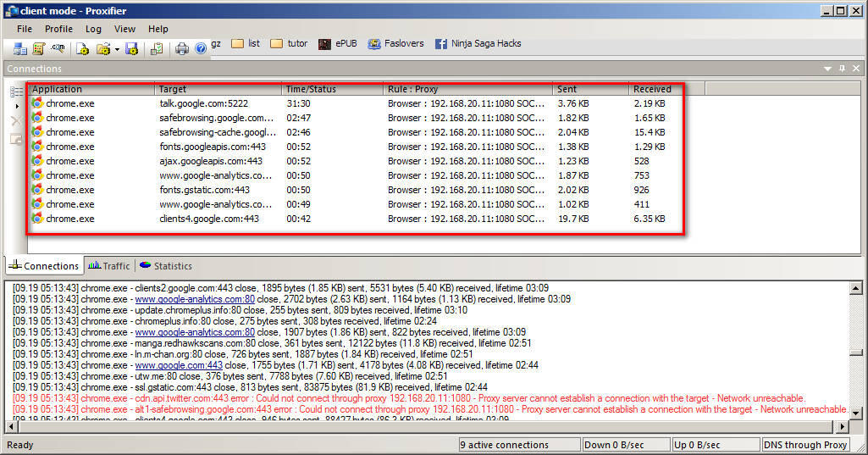Screen dimensions: 868x455
Task: Open the 'tutor' bookmark folder
Action: tap(289, 43)
